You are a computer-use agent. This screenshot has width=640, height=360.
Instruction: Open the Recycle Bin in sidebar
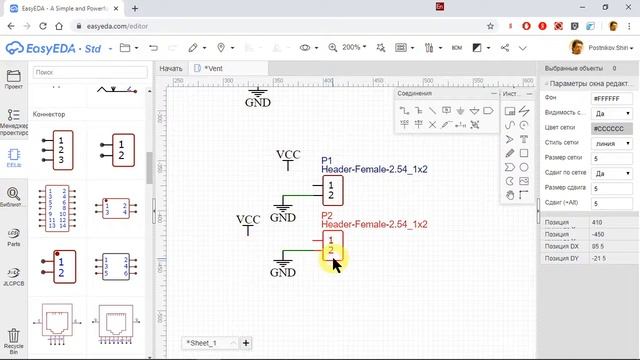[13, 342]
